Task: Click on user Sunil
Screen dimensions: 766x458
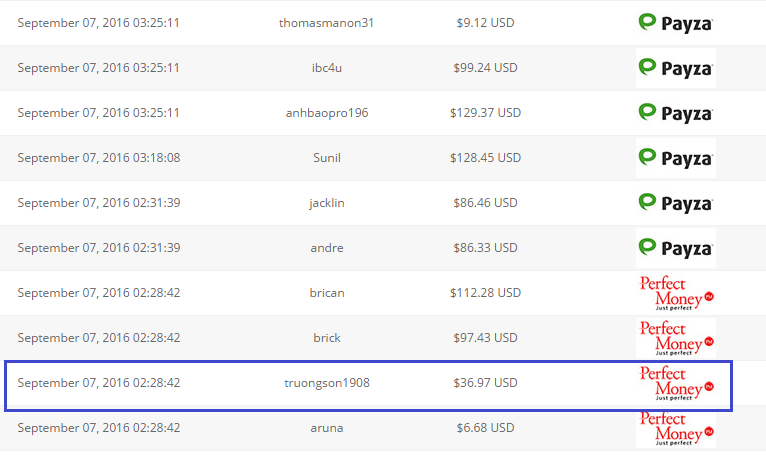Action: (327, 158)
